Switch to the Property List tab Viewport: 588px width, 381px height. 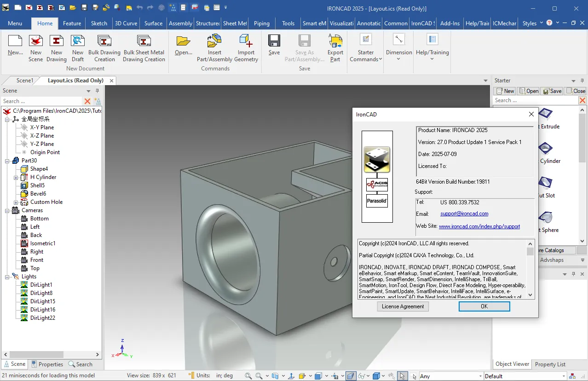pos(550,364)
